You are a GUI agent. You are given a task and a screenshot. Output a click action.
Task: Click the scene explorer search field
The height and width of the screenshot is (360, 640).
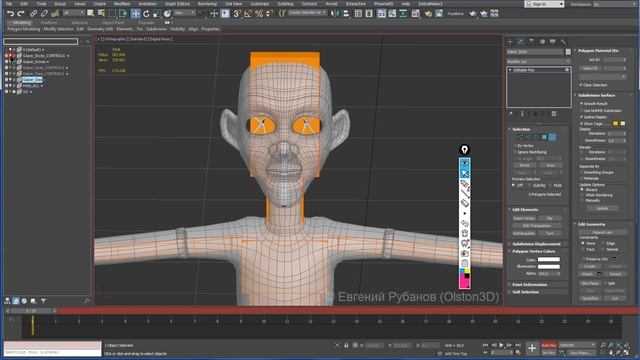40,42
